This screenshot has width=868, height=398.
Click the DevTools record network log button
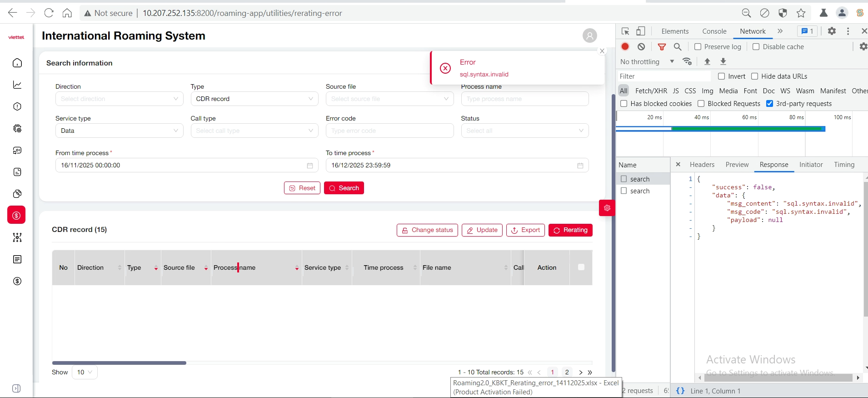click(625, 47)
